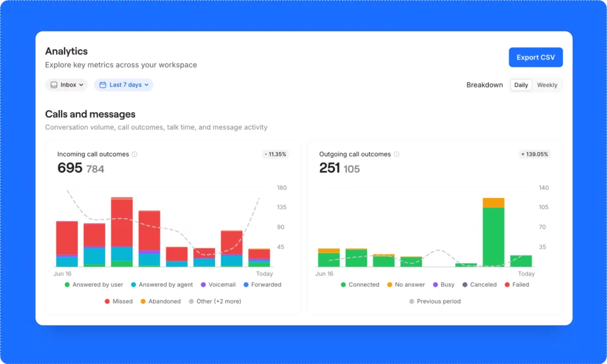This screenshot has width=607, height=364.
Task: Switch breakdown to Weekly
Action: pos(547,85)
